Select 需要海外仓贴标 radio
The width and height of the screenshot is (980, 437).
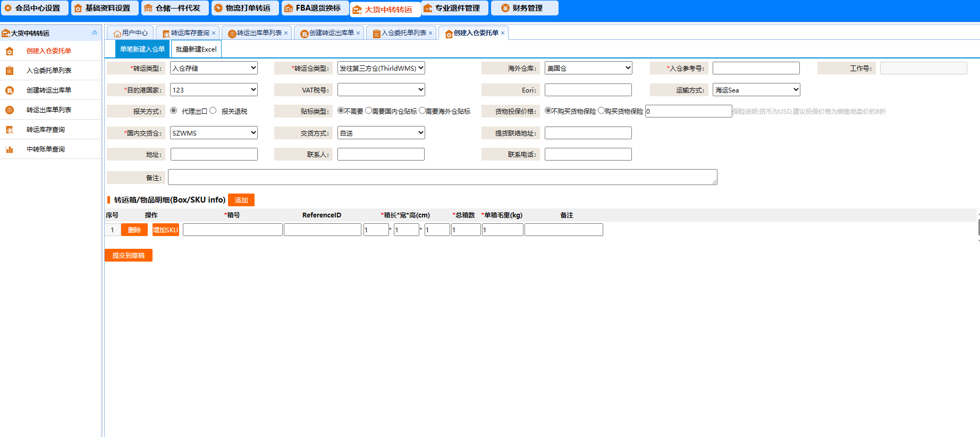click(422, 111)
